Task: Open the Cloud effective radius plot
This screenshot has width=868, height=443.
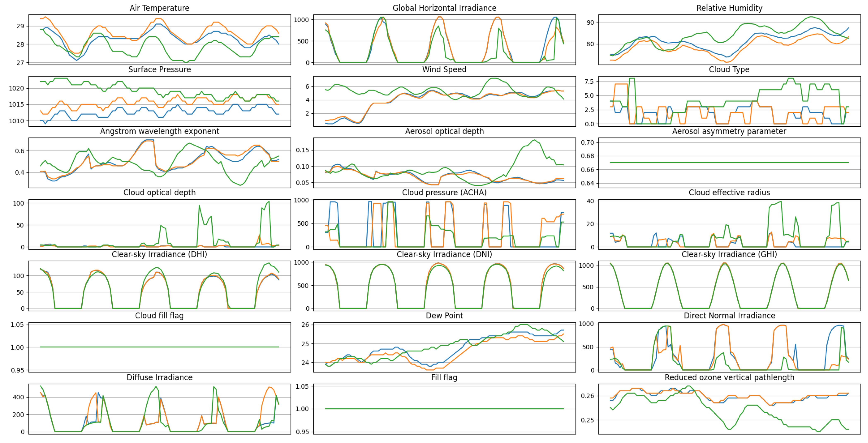Action: (x=729, y=224)
